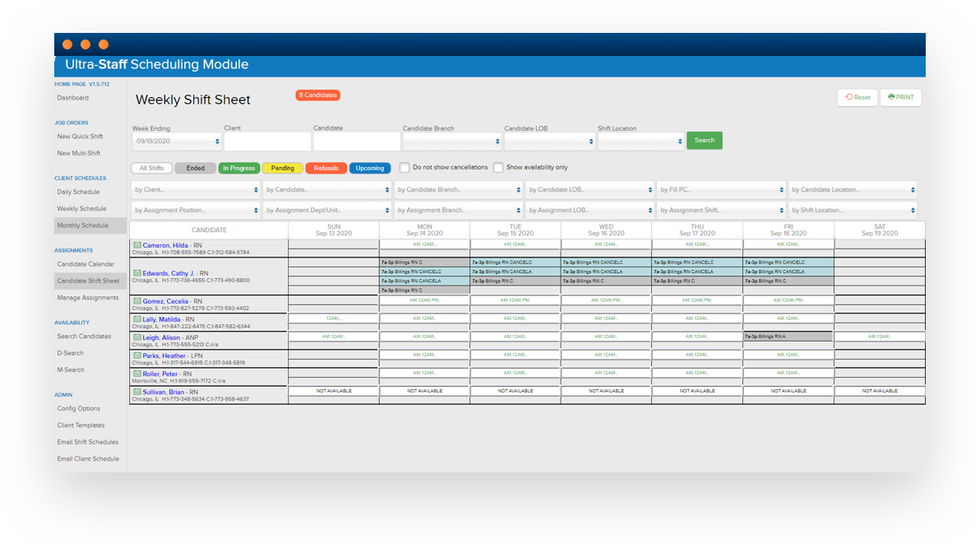Viewport: 980px width, 548px height.
Task: Open the Week Ending date dropdown
Action: click(x=177, y=142)
